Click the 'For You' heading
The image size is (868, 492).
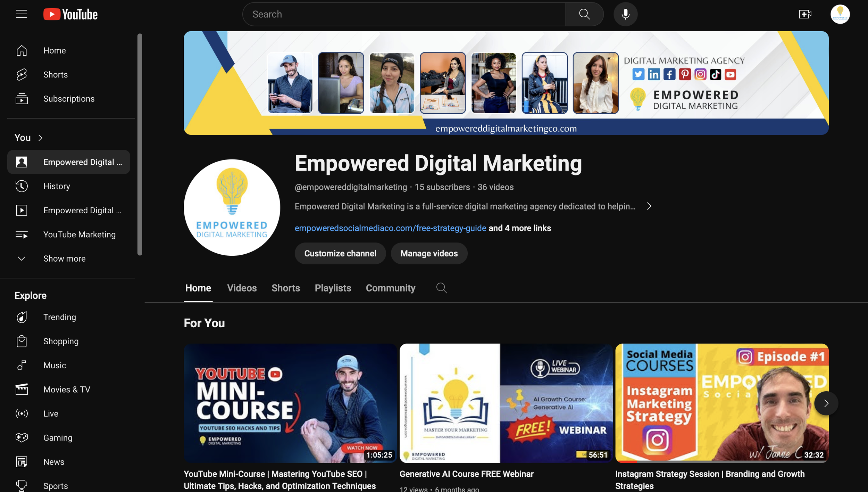[204, 323]
